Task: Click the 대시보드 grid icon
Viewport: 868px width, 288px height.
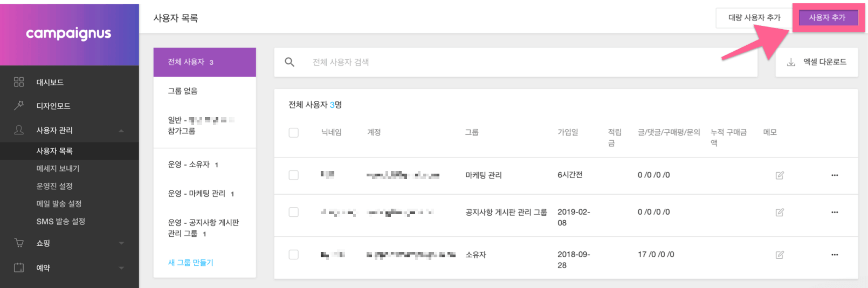Action: [19, 82]
